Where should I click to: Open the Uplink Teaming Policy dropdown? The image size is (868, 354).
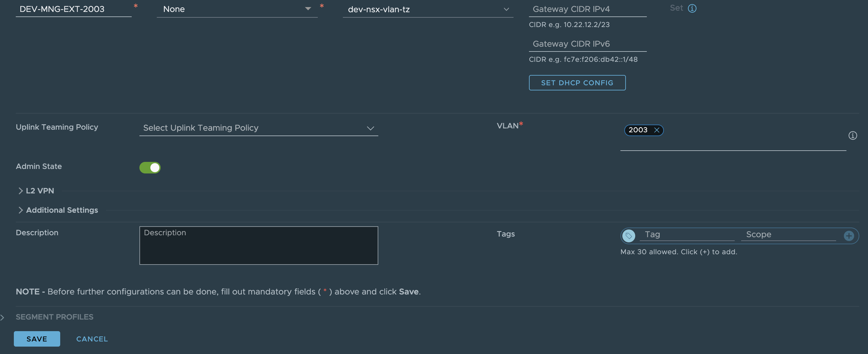259,128
